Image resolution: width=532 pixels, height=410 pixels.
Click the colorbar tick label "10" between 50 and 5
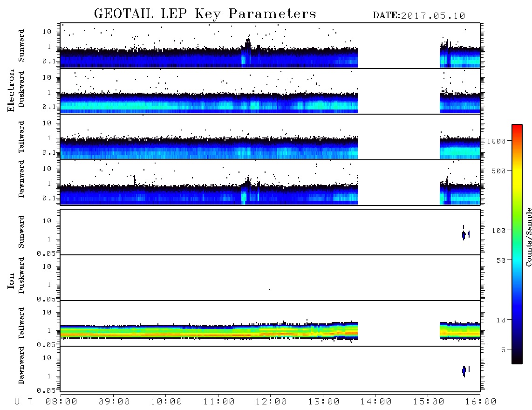coord(501,320)
